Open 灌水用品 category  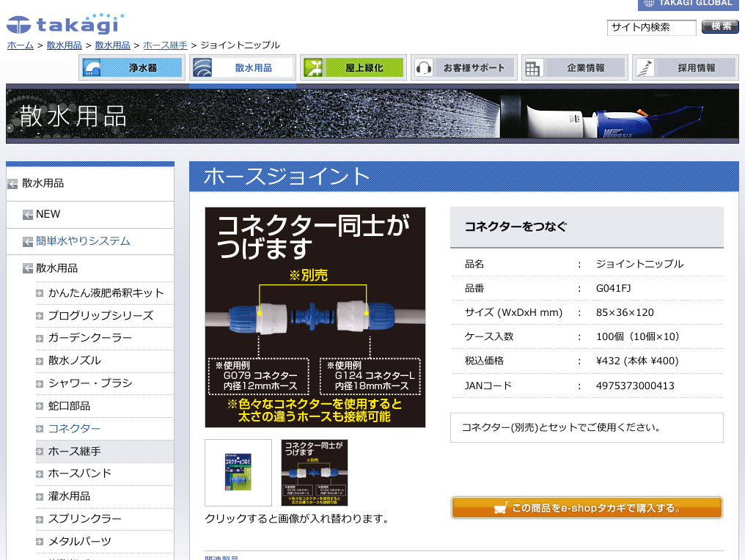(69, 497)
